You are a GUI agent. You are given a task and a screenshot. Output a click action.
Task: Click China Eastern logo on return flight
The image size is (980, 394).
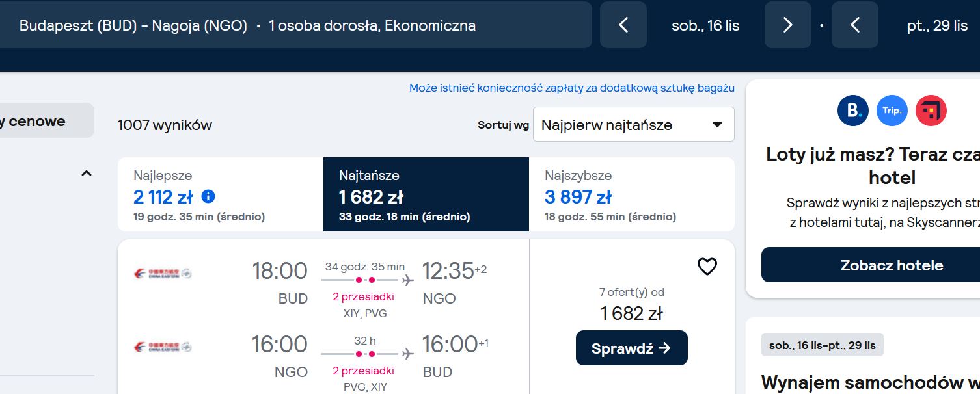pyautogui.click(x=163, y=347)
